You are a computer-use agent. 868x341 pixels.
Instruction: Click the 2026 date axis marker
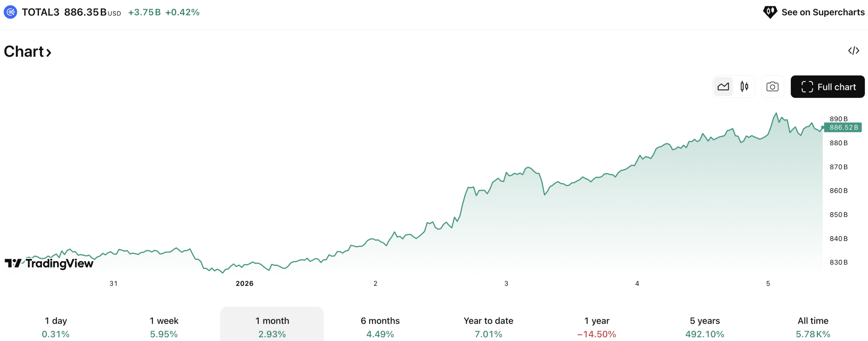click(244, 283)
